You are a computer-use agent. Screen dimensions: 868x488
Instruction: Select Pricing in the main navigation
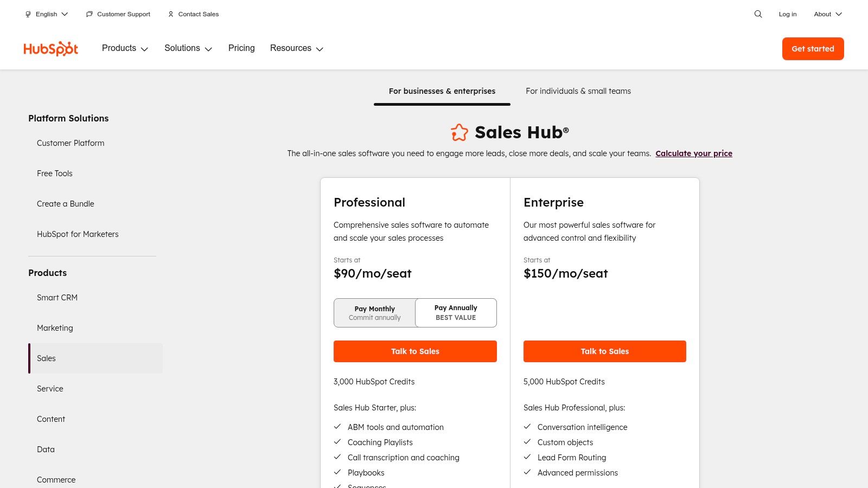(x=241, y=48)
